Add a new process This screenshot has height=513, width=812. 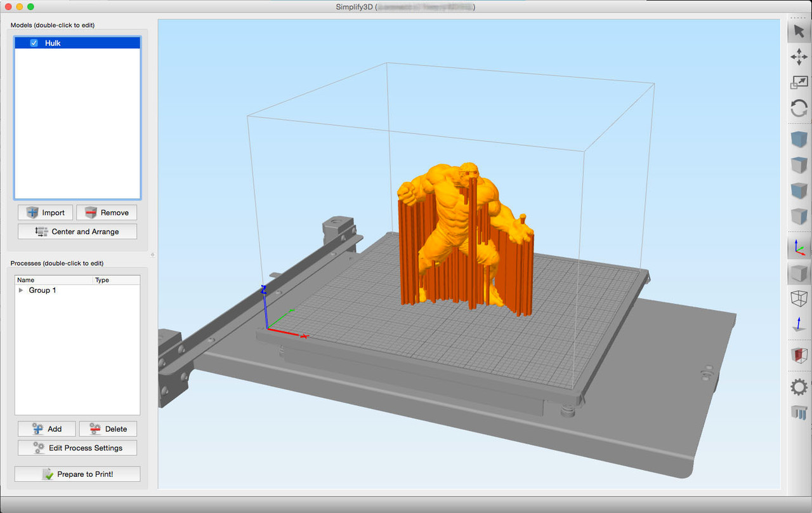[x=46, y=429]
